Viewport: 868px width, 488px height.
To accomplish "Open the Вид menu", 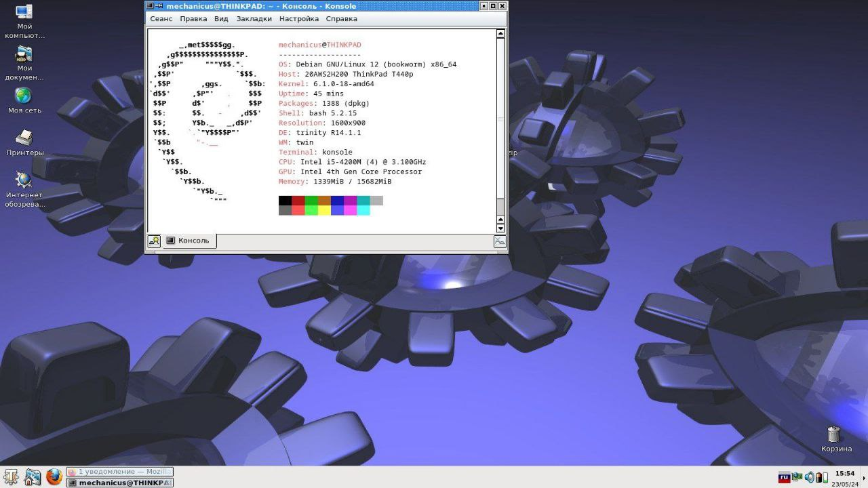I will (x=221, y=19).
